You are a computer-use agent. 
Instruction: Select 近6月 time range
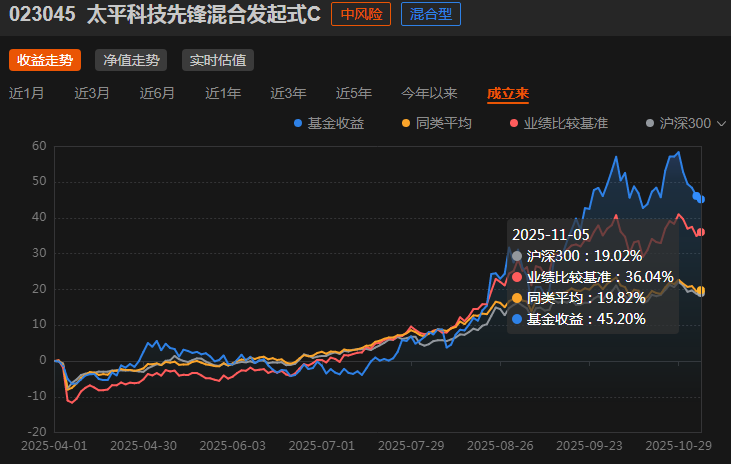(x=157, y=93)
